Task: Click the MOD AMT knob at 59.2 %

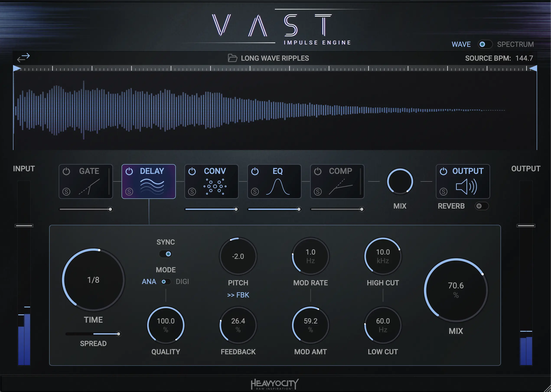Action: [x=310, y=325]
